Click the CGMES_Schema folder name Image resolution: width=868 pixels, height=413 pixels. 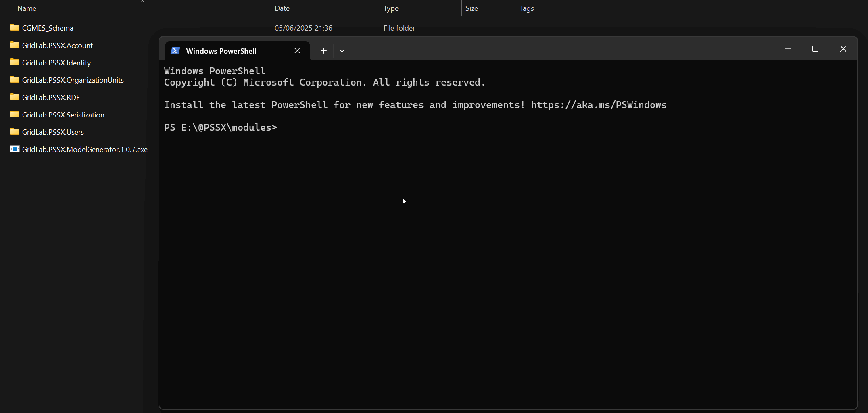click(x=48, y=28)
